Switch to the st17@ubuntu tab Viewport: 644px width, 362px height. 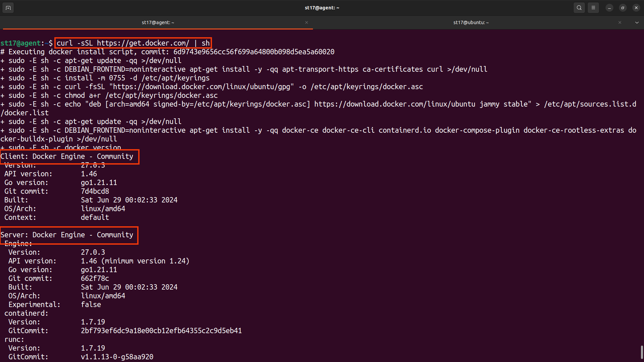coord(471,22)
